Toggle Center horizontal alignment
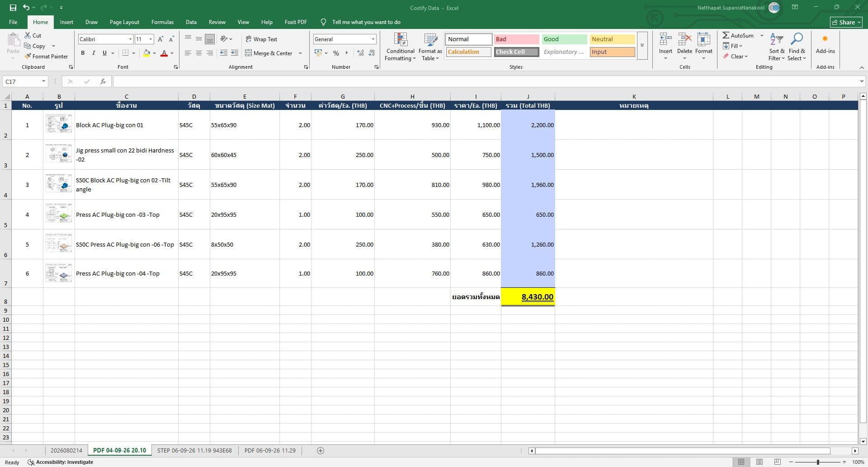The height and width of the screenshot is (467, 868). click(x=199, y=53)
